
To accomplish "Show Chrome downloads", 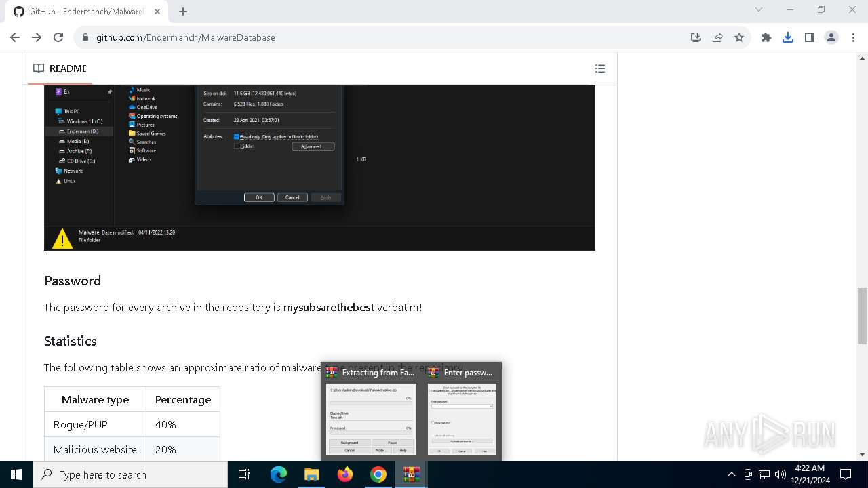I will click(788, 37).
